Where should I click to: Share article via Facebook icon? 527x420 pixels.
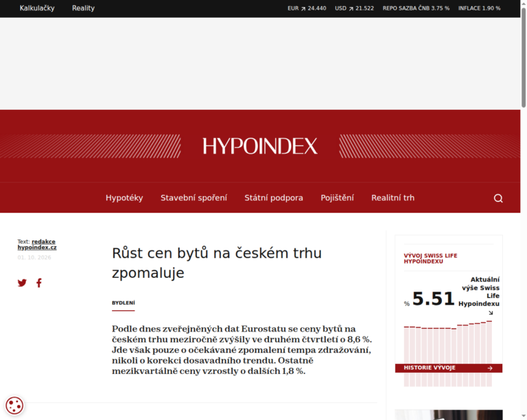[x=39, y=283]
